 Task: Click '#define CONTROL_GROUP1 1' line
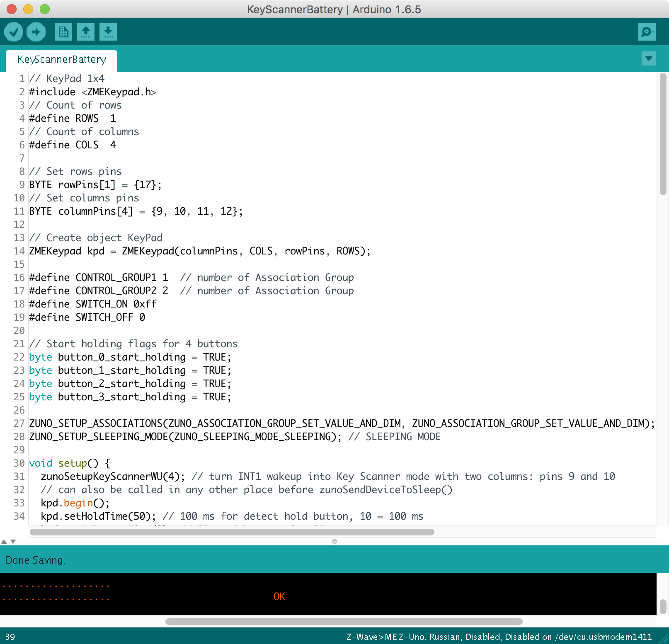click(x=99, y=278)
